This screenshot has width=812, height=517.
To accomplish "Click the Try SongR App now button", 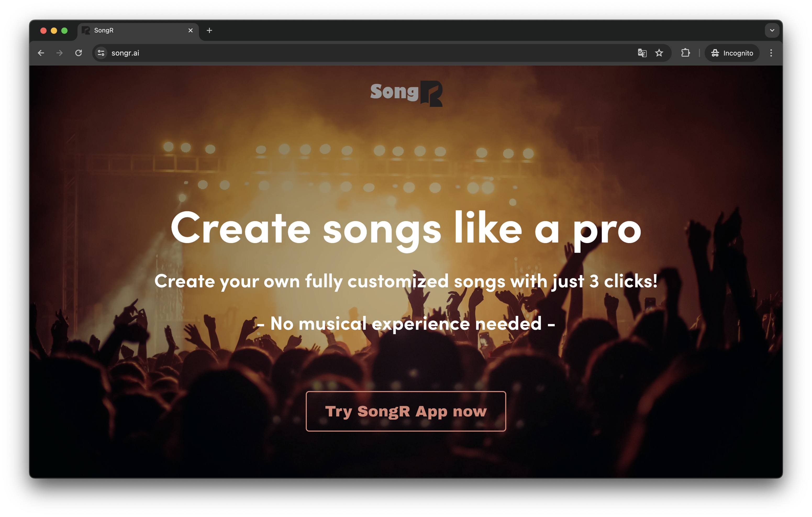I will [x=406, y=411].
